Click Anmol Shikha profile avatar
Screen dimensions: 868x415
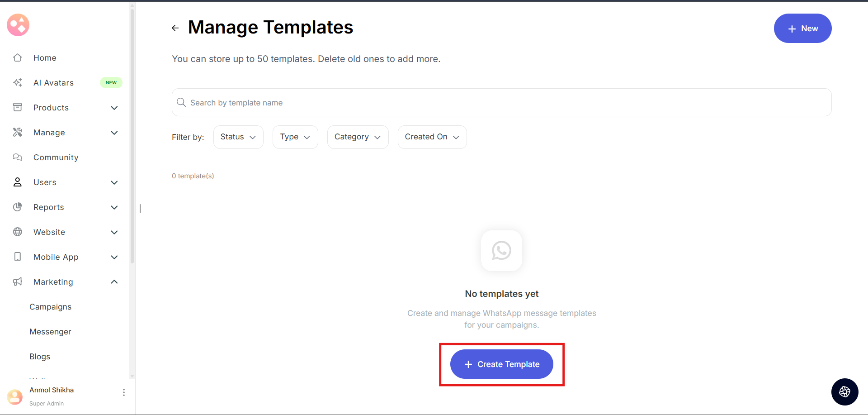pos(15,396)
